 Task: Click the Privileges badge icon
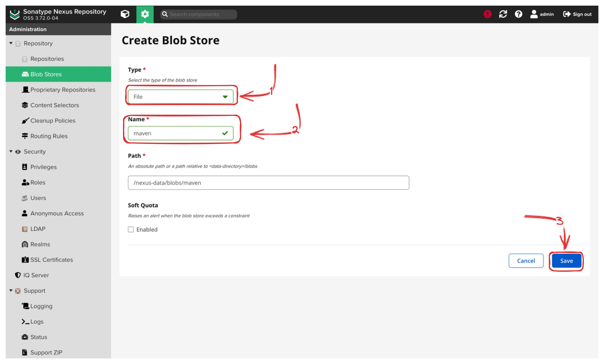click(25, 167)
